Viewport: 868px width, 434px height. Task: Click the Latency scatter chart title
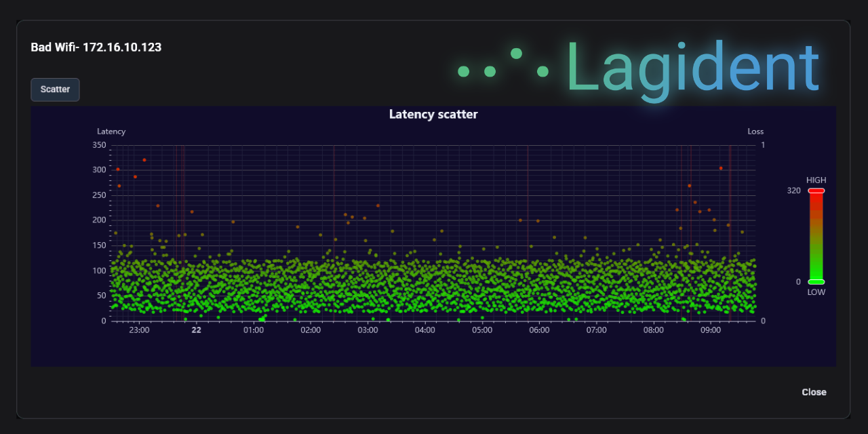pyautogui.click(x=433, y=114)
